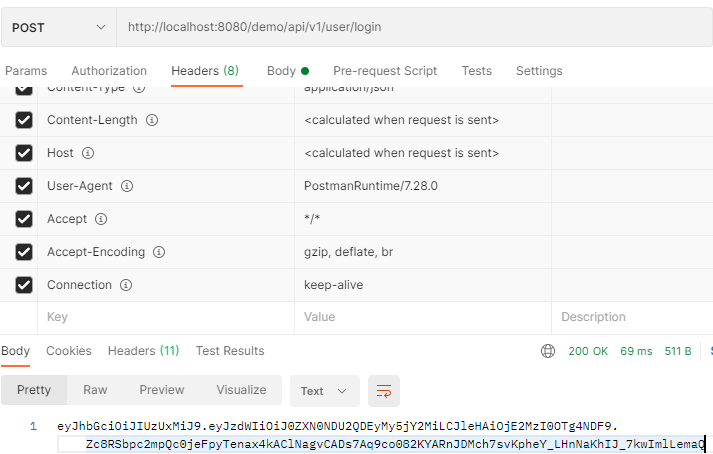
Task: Click the gzip, deflate, br value
Action: coord(348,252)
